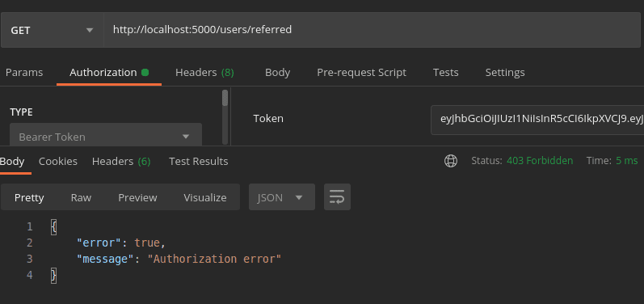Click line number 4 in response

click(x=29, y=275)
